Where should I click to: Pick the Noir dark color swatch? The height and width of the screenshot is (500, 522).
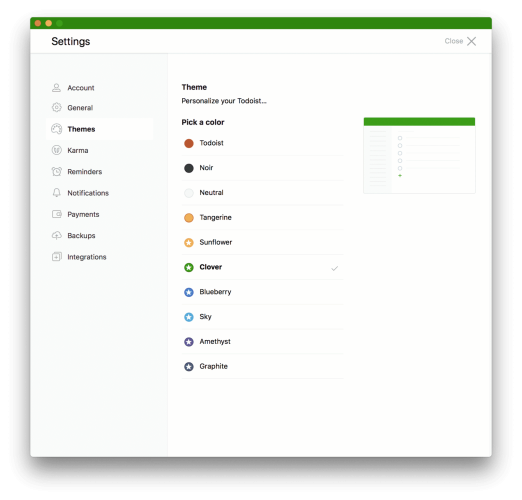[189, 168]
